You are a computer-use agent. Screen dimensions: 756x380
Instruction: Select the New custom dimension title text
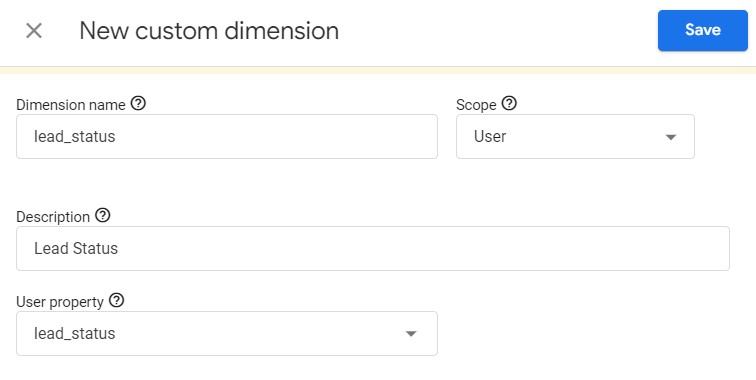point(209,31)
